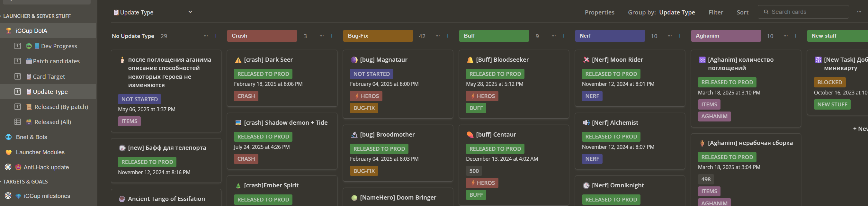The width and height of the screenshot is (868, 206).
Task: Add a card to the Aghanim column
Action: click(796, 36)
